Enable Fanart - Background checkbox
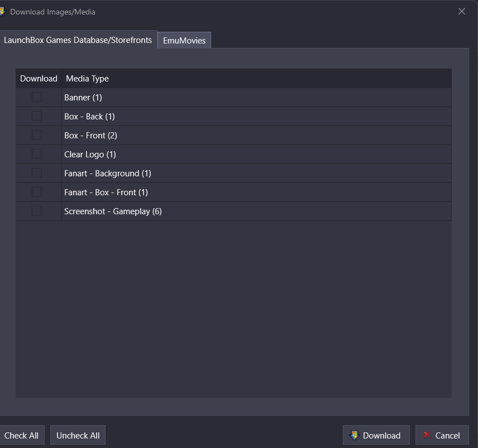Image resolution: width=478 pixels, height=448 pixels. pyautogui.click(x=37, y=173)
